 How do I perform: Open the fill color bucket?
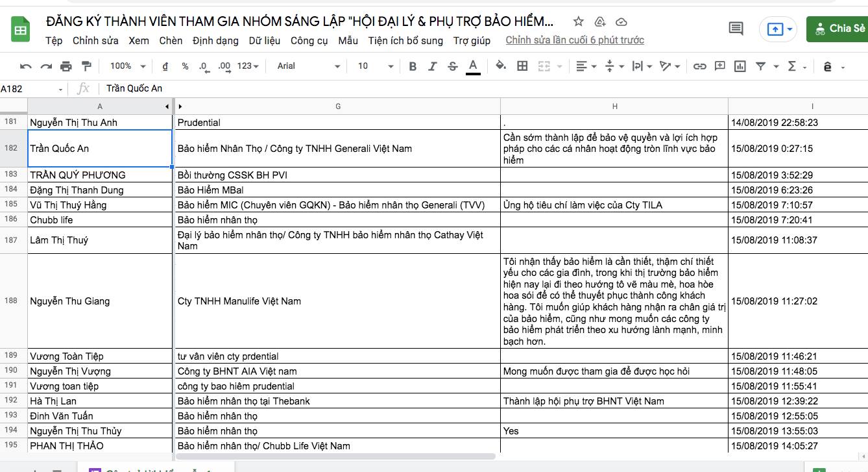point(501,66)
